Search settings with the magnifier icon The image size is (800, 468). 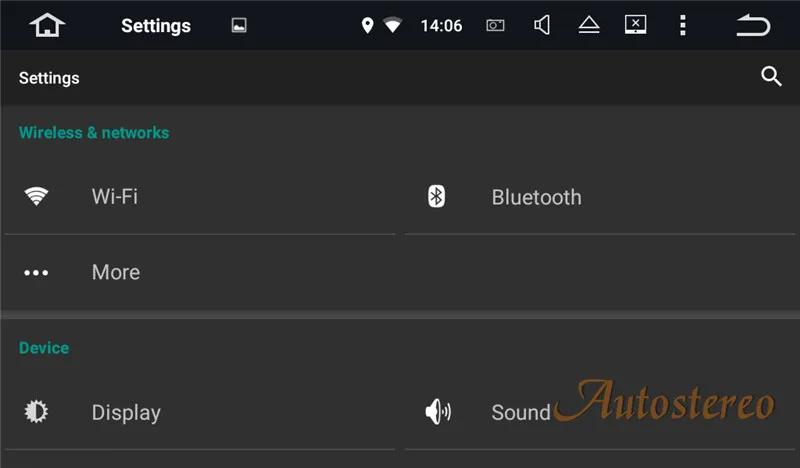click(x=771, y=77)
